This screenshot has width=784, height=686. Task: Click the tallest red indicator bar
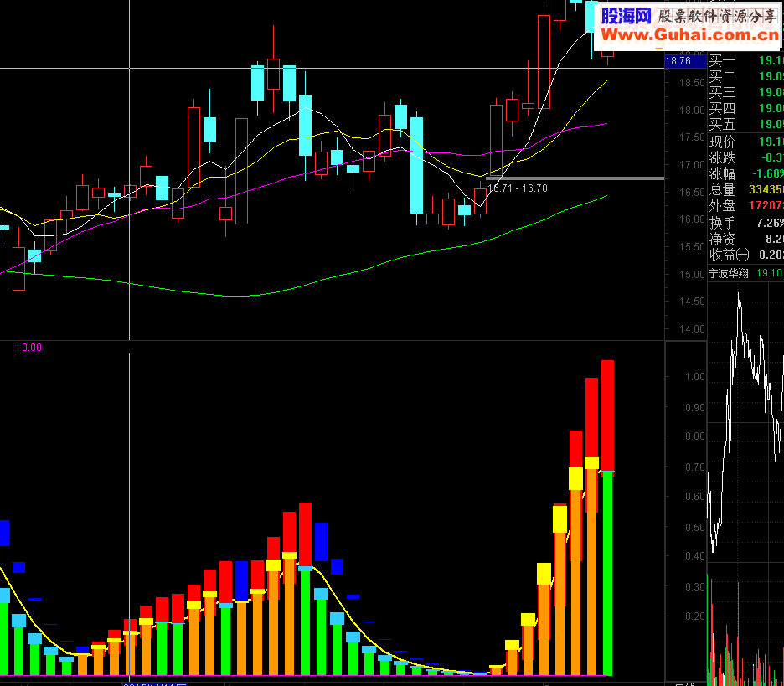pyautogui.click(x=607, y=415)
